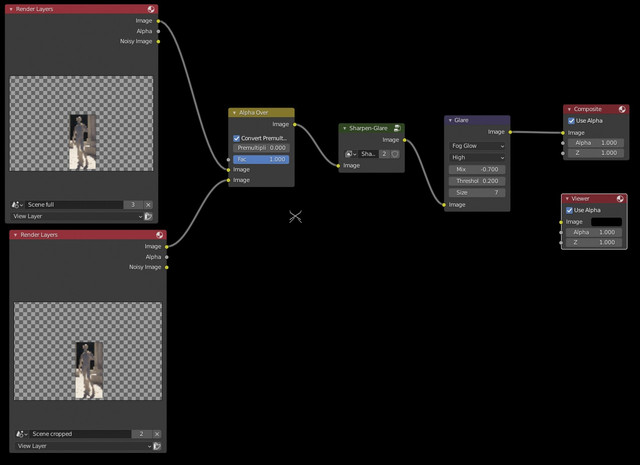640x465 pixels.
Task: Click the Sharpen-Glare Image input socket
Action: (338, 166)
